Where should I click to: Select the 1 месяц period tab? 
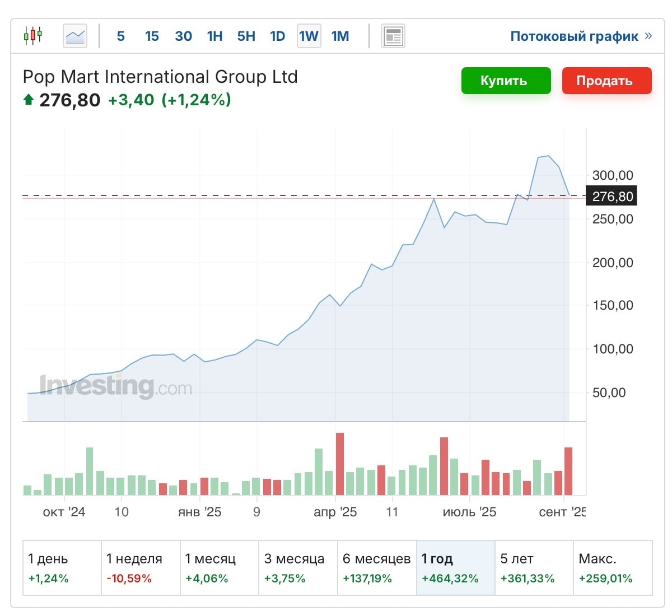click(220, 567)
